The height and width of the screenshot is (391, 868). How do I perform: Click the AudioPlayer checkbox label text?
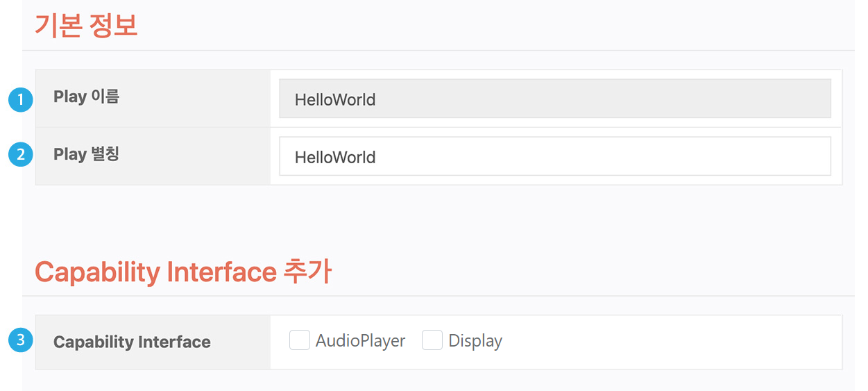[360, 341]
